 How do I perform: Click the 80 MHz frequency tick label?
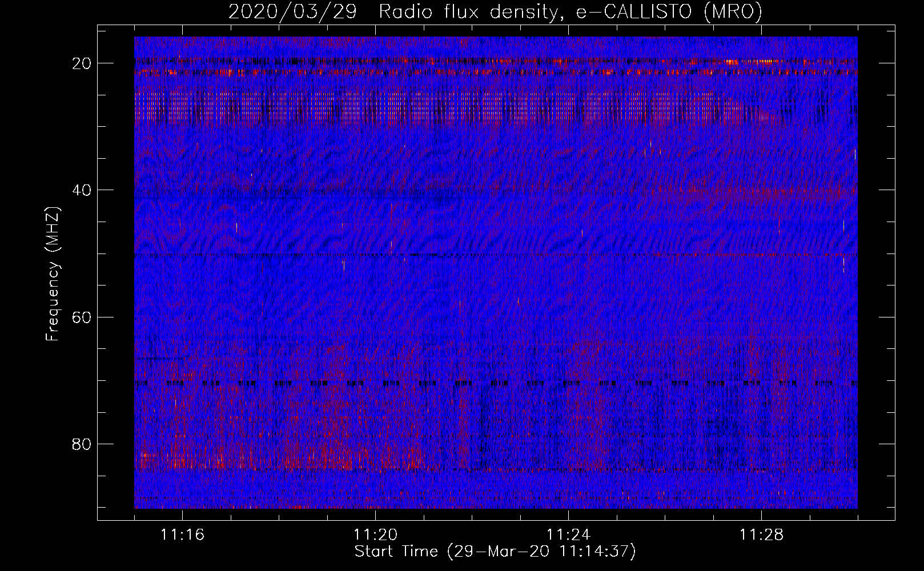(x=82, y=444)
